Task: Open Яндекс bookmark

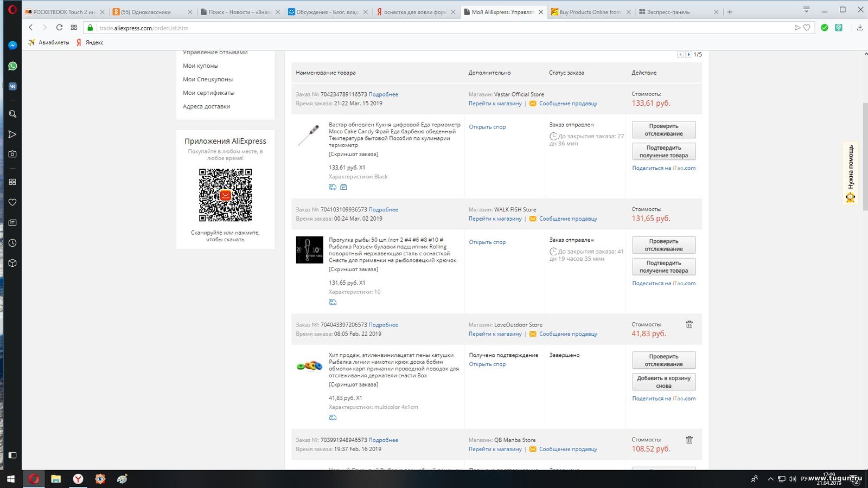Action: coord(90,42)
